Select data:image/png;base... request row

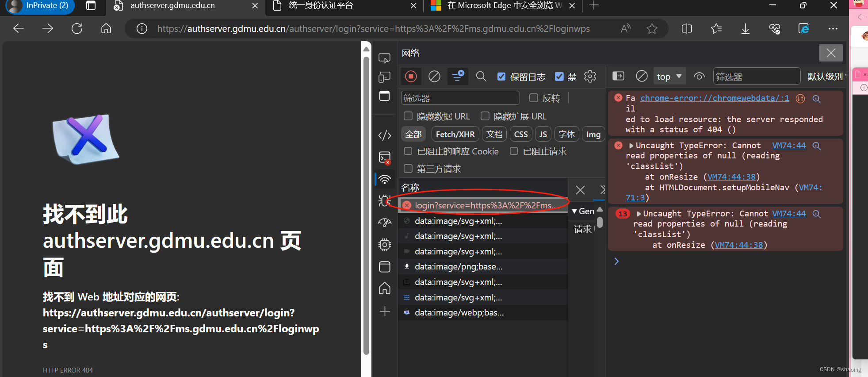[x=483, y=266]
